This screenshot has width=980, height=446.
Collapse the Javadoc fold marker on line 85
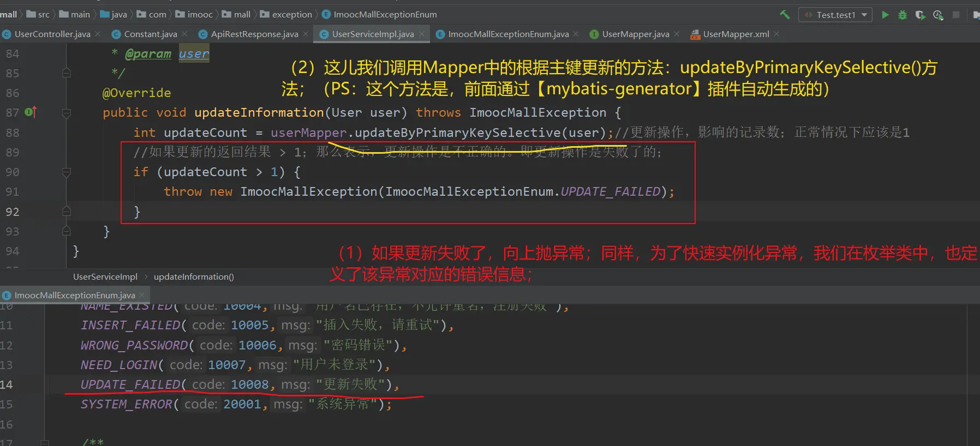tap(67, 73)
